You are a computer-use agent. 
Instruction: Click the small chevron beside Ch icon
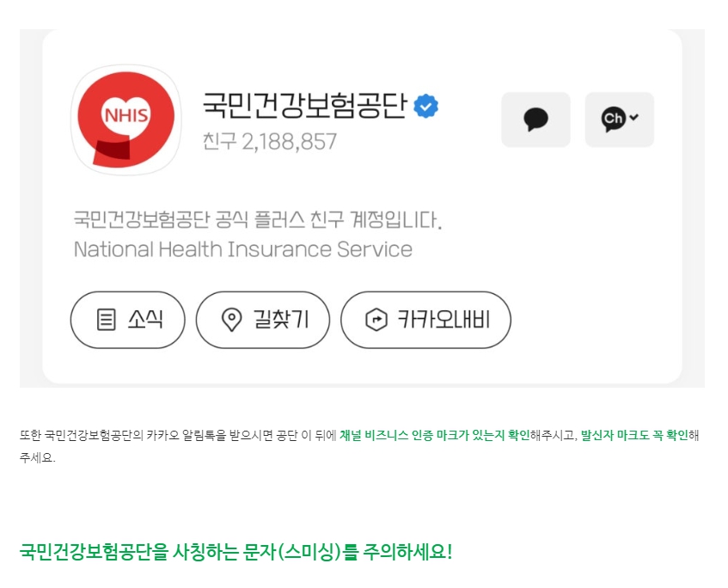click(634, 117)
